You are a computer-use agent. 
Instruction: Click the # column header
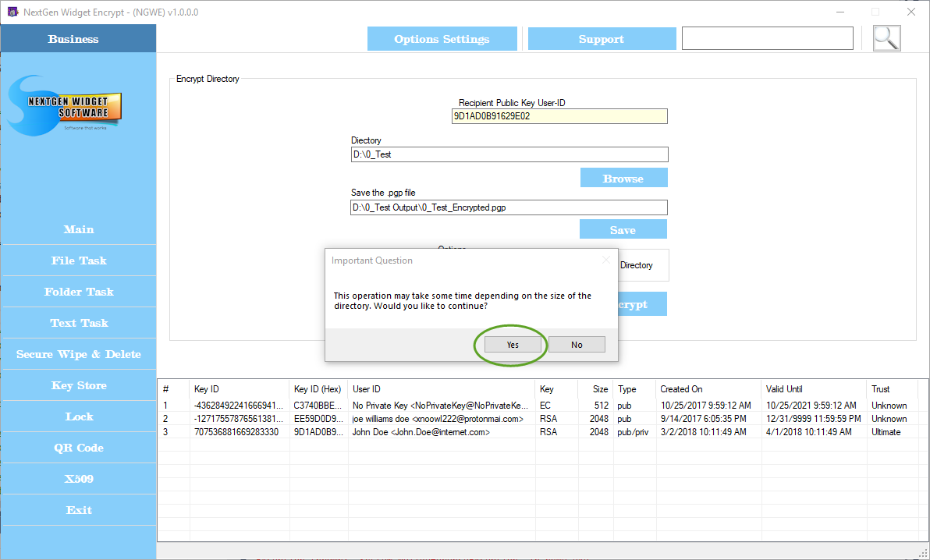tap(174, 389)
